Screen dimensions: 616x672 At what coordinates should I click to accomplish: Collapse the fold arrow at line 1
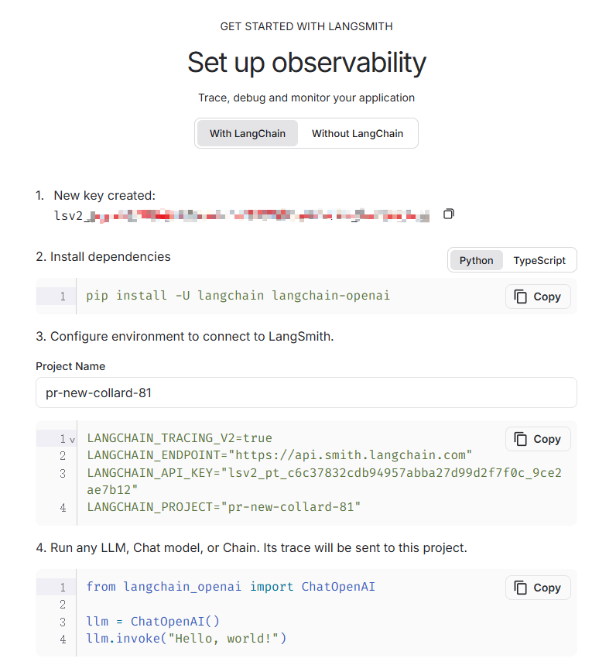click(72, 440)
